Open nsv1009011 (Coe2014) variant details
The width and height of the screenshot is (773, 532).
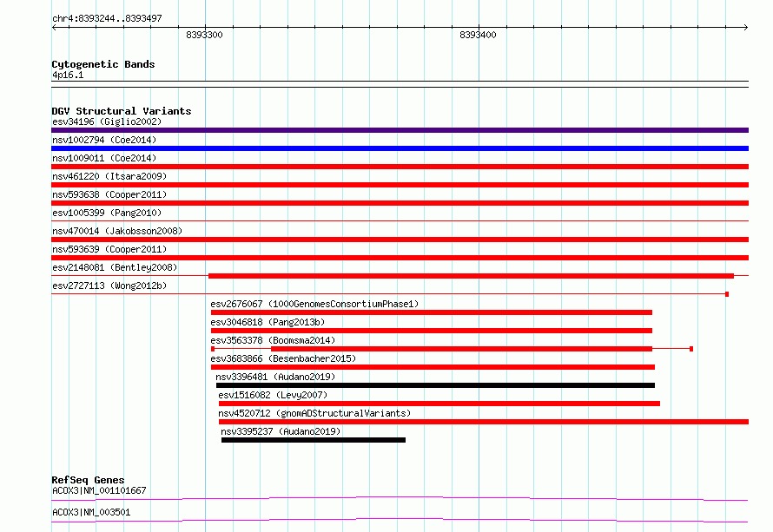pos(104,158)
